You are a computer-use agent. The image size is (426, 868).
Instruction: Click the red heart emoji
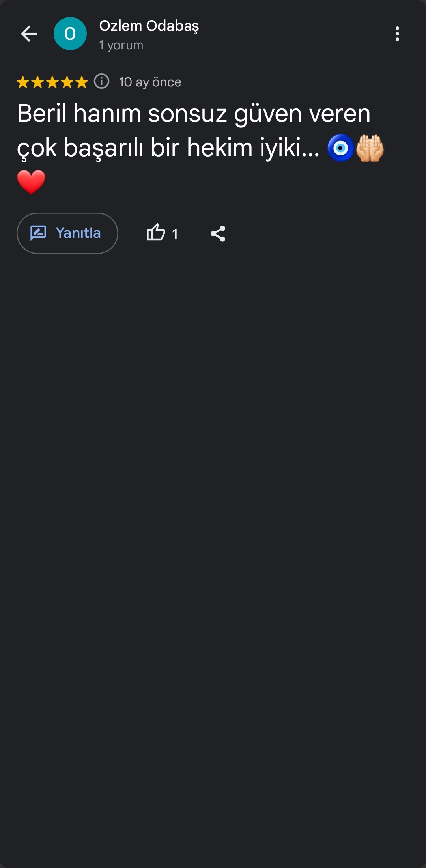coord(31,182)
